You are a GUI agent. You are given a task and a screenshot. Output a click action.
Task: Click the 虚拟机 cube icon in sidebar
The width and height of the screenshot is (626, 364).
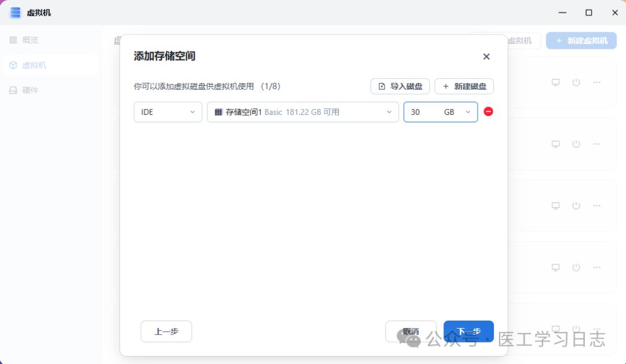[x=13, y=65]
